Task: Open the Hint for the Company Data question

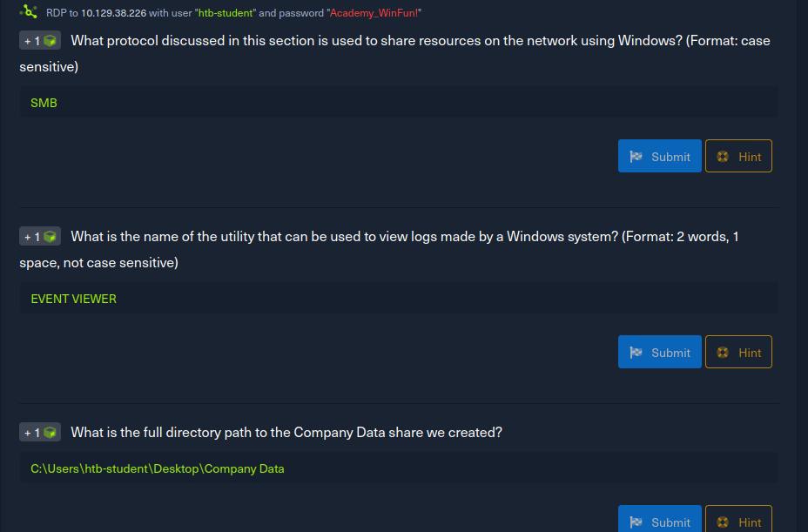Action: click(x=738, y=519)
